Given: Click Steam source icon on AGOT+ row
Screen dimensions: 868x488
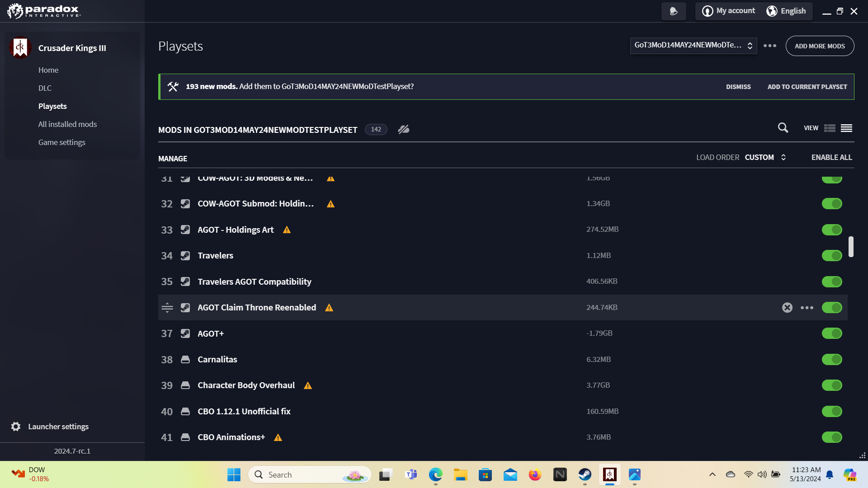Looking at the screenshot, I should [185, 333].
